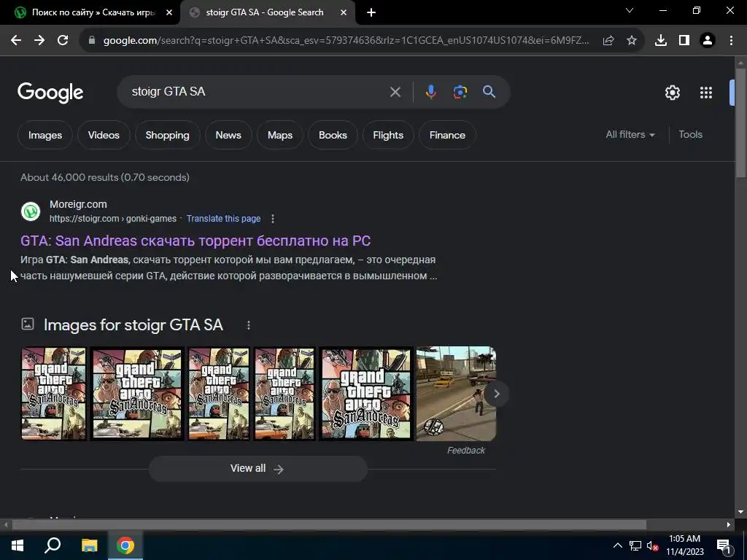Open the Windows Start menu
Viewport: 747px width, 560px height.
(x=18, y=545)
